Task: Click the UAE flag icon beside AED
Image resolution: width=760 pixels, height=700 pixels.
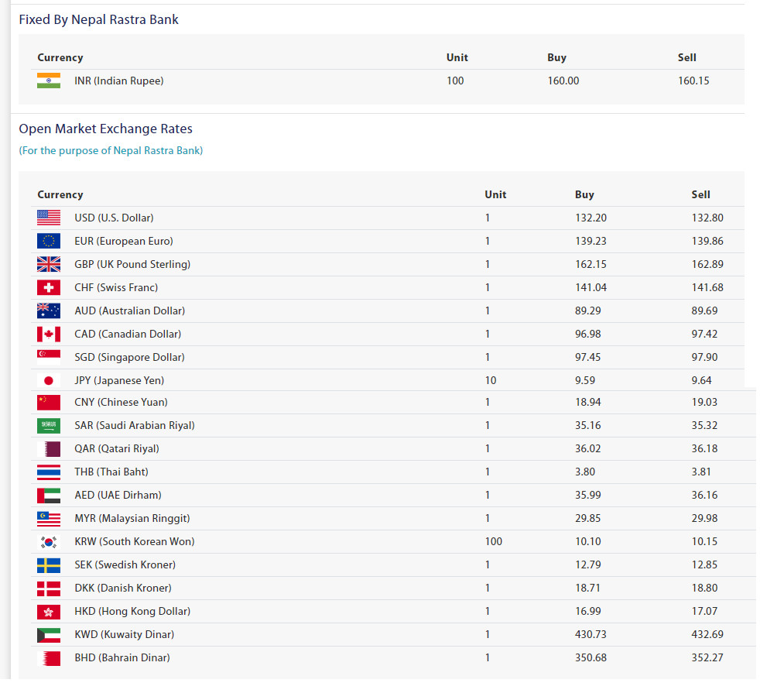Action: 49,496
